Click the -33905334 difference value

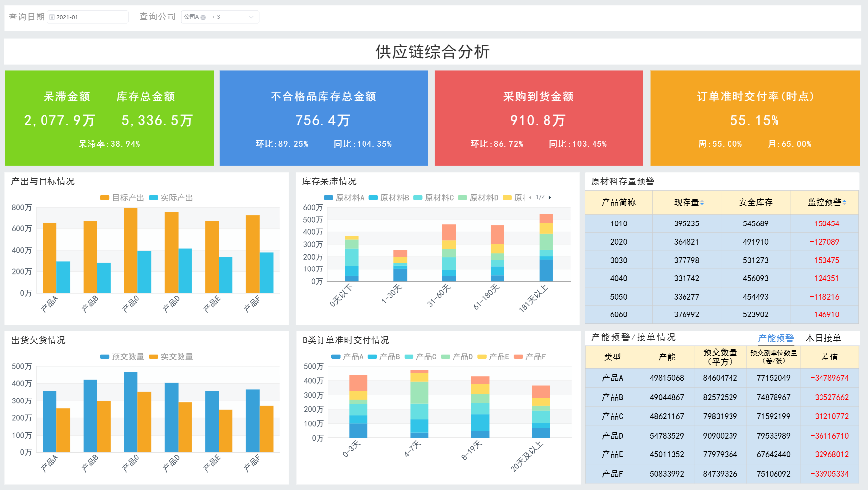(829, 474)
